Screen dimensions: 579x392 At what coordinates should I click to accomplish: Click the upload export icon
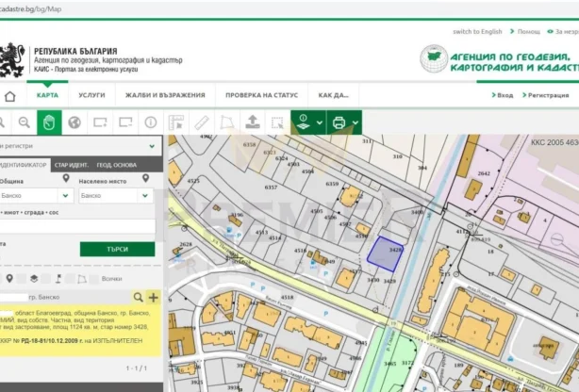pos(252,122)
